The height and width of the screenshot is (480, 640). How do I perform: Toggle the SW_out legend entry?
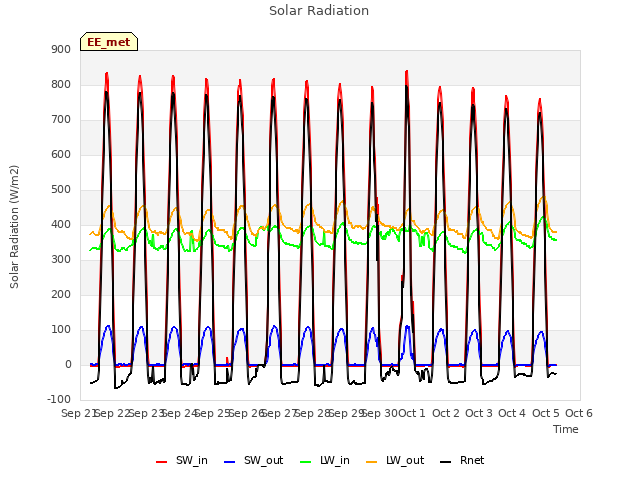pos(253,461)
